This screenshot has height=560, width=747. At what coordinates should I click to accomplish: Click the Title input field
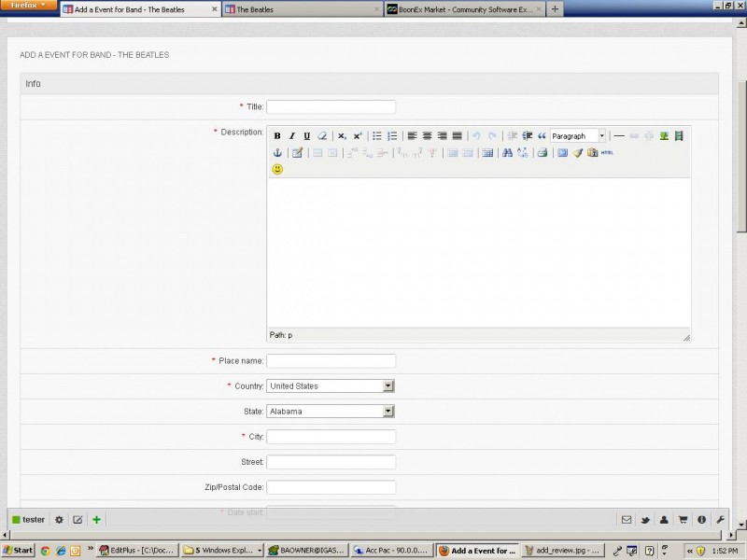(x=331, y=106)
